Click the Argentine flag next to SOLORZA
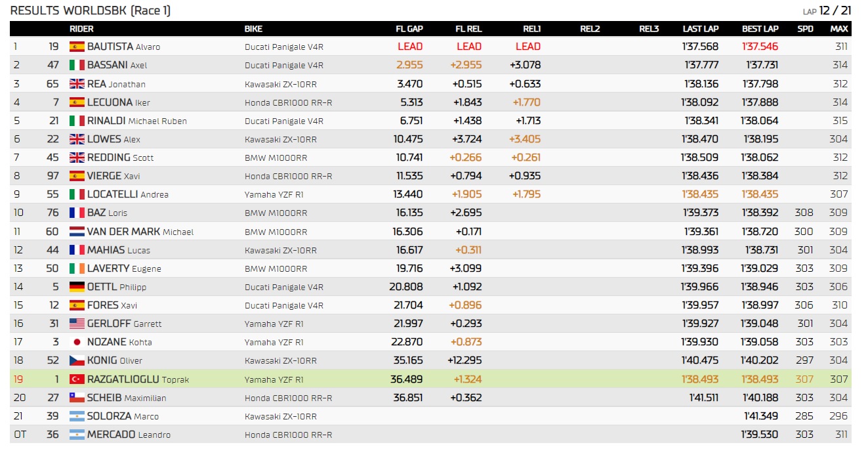868x449 pixels. (77, 416)
